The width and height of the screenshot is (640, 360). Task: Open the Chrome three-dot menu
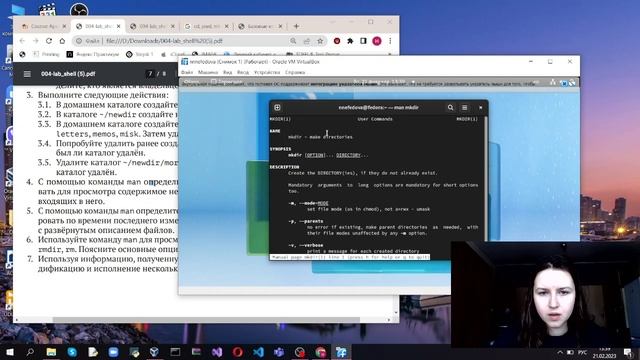(x=390, y=41)
